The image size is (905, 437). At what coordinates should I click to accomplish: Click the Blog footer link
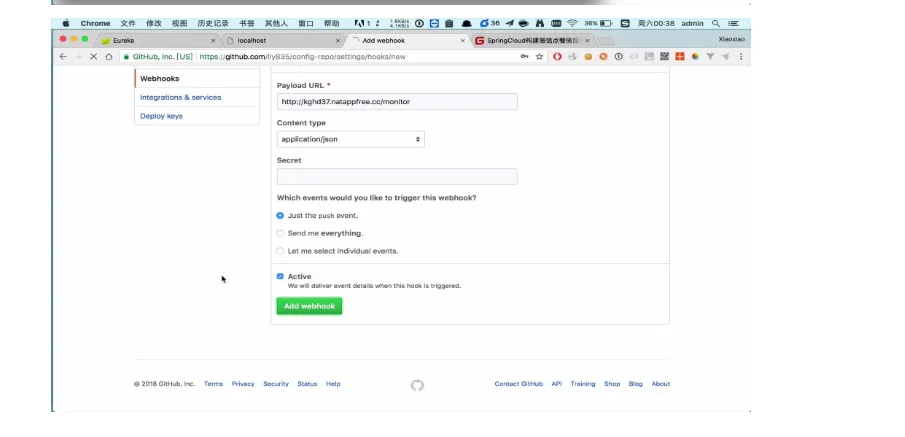coord(635,384)
